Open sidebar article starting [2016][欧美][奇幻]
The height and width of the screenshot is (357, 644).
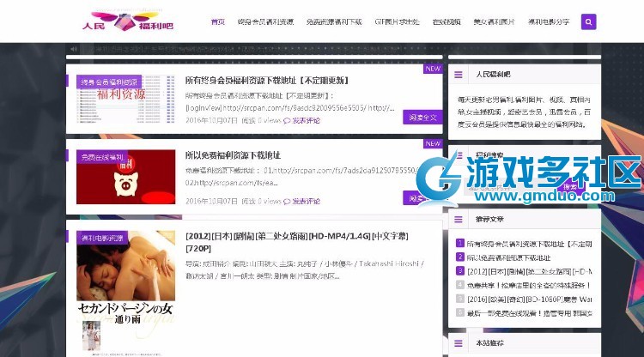529,300
